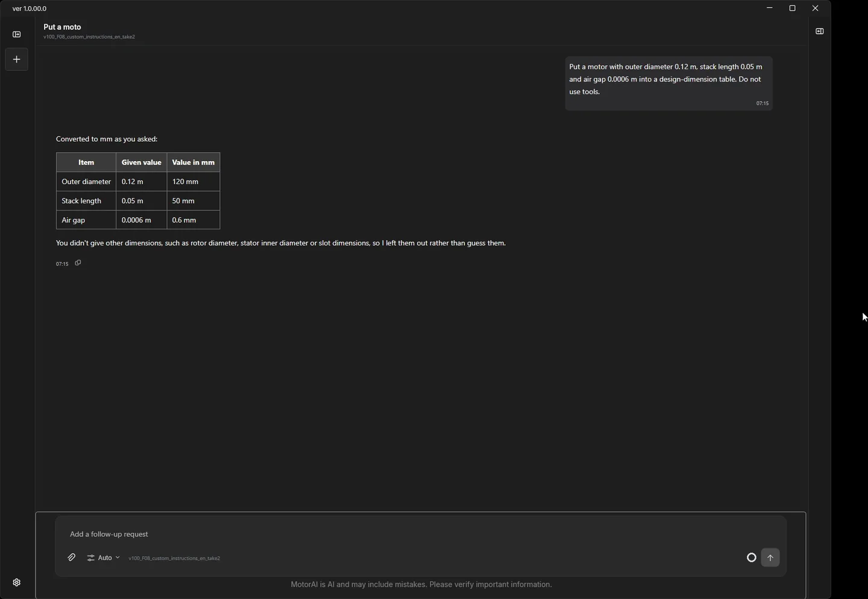Open the Auto mode dropdown
This screenshot has width=868, height=599.
click(104, 558)
